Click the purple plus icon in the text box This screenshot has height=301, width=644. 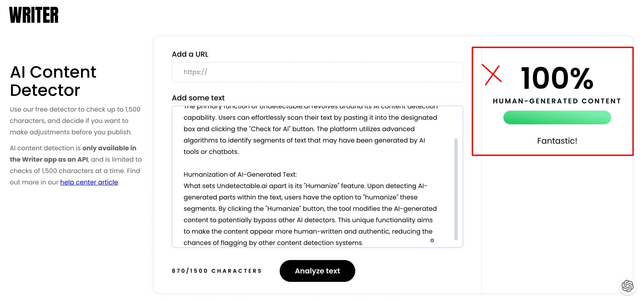[432, 240]
